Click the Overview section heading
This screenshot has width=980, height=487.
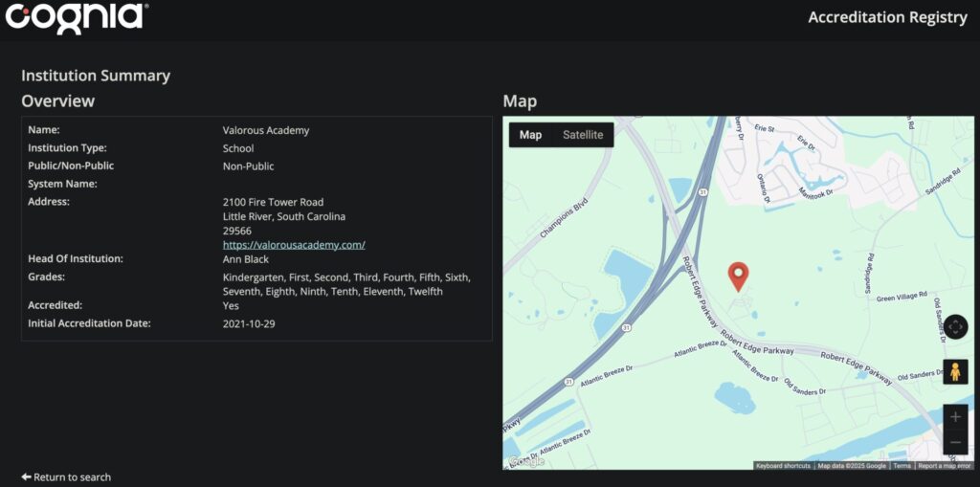58,101
